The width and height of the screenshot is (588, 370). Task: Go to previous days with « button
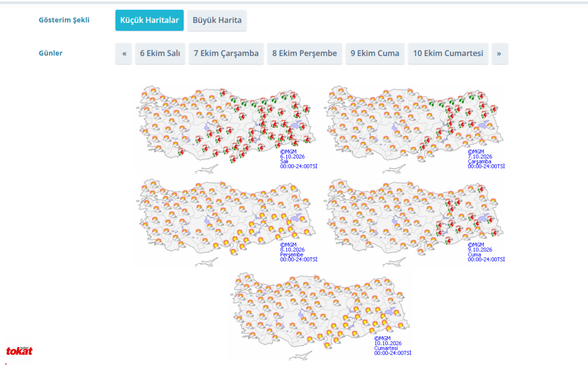pos(124,53)
